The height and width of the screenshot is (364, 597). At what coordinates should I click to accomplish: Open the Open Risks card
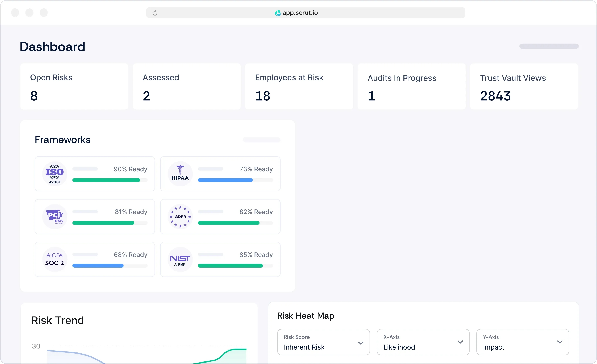74,86
